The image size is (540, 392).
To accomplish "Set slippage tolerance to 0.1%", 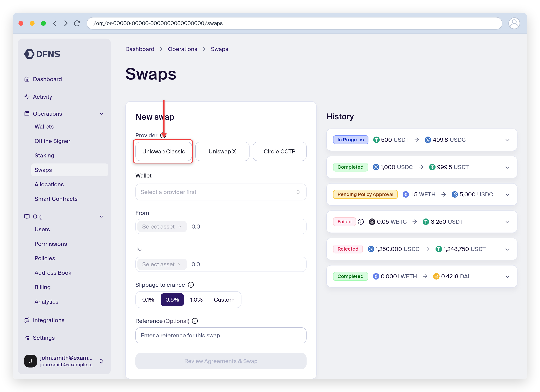I will (148, 299).
